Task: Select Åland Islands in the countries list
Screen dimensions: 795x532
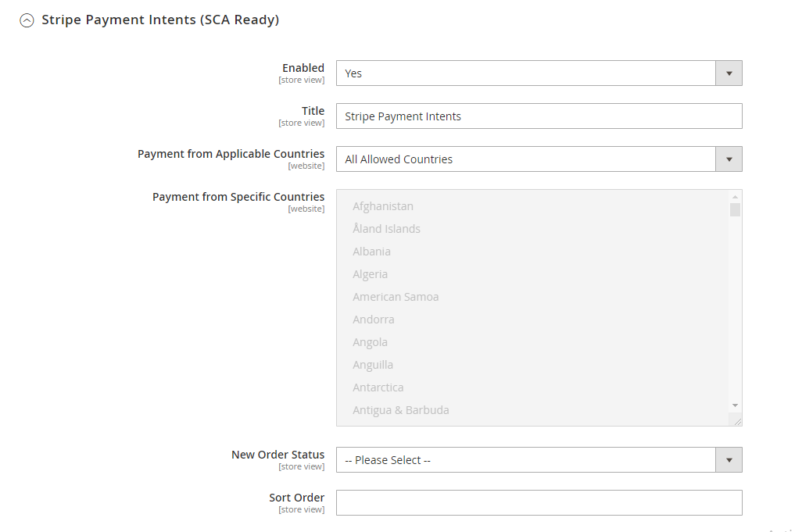Action: (x=386, y=229)
